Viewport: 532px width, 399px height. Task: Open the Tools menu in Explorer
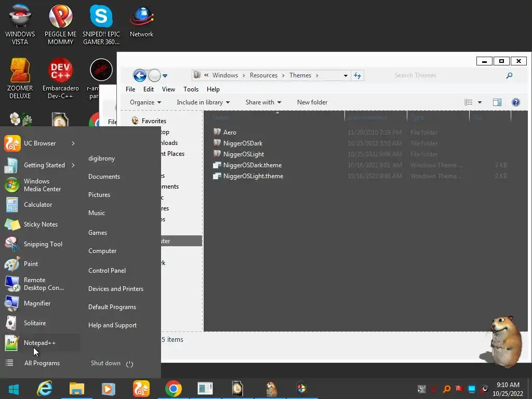[191, 89]
